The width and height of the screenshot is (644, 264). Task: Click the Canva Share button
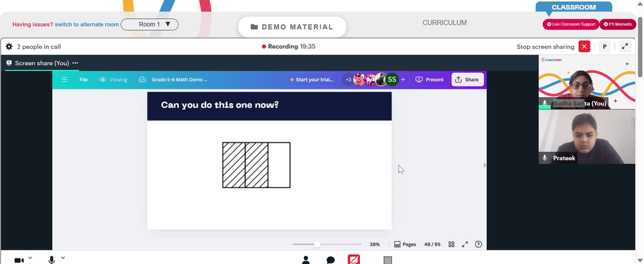pyautogui.click(x=468, y=80)
